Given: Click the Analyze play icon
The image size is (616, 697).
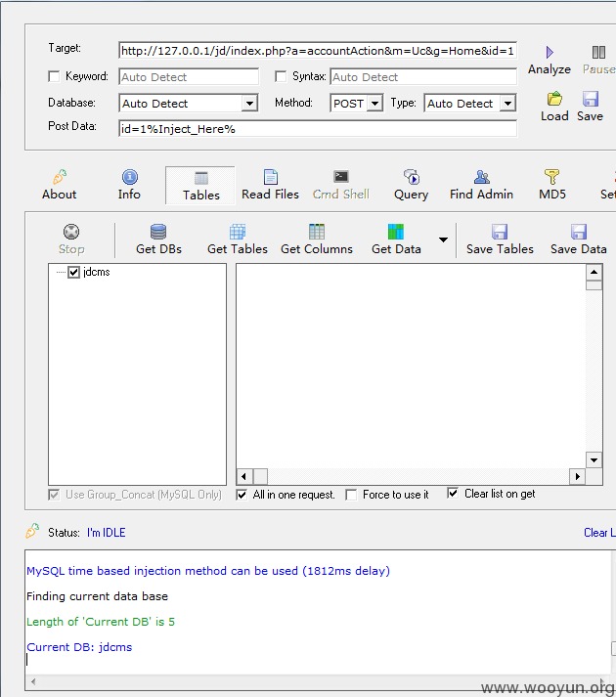Looking at the screenshot, I should tap(550, 53).
